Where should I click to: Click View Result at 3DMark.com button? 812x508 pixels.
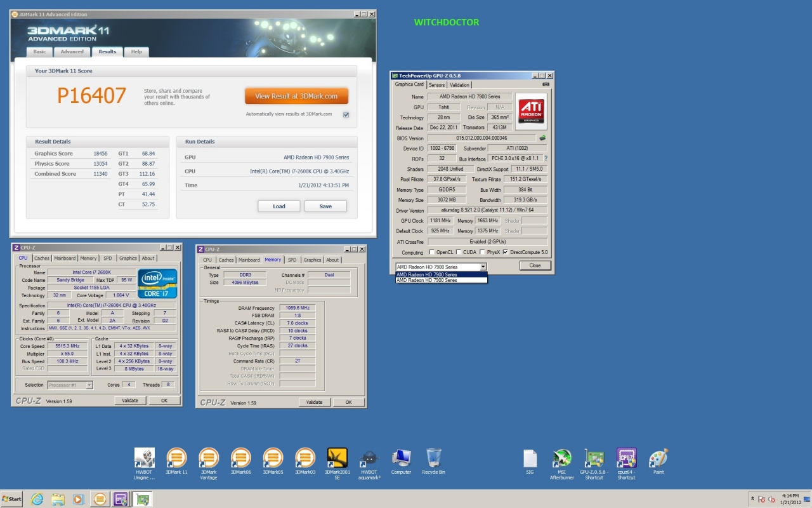click(296, 97)
